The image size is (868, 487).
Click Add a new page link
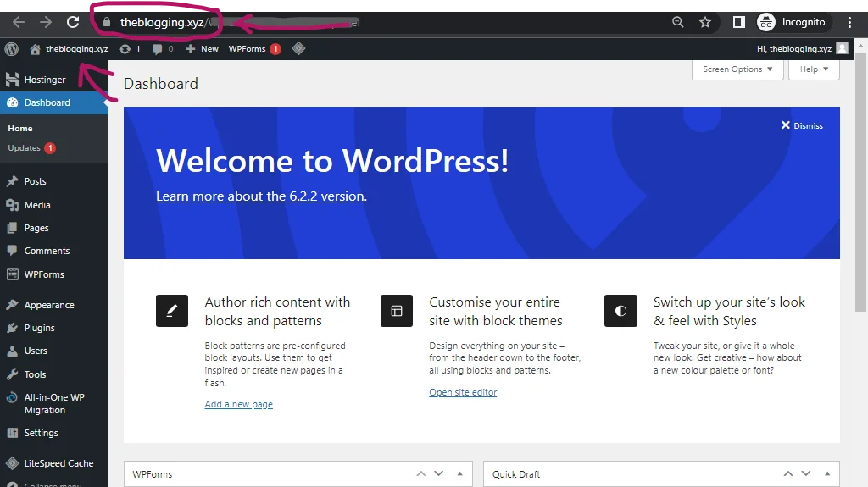(x=238, y=405)
